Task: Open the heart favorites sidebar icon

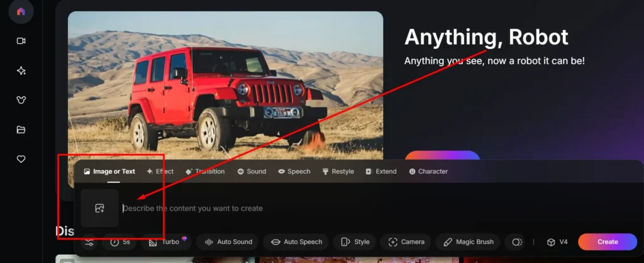Action: [x=21, y=159]
